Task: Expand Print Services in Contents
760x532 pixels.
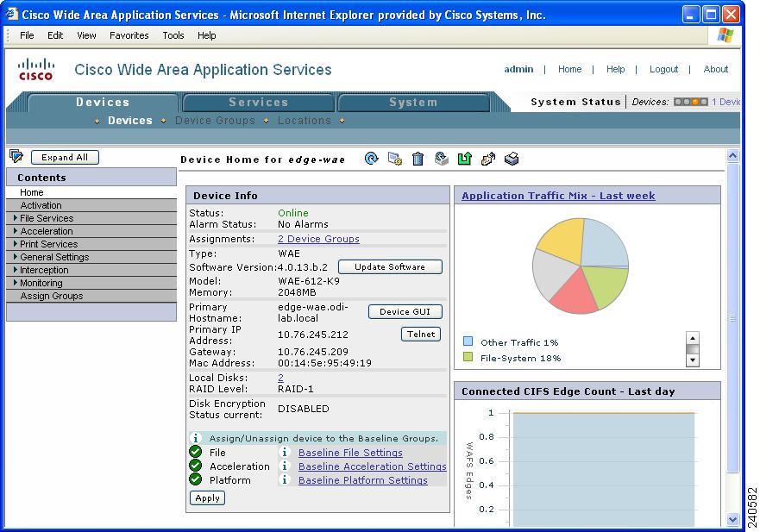Action: [x=15, y=244]
